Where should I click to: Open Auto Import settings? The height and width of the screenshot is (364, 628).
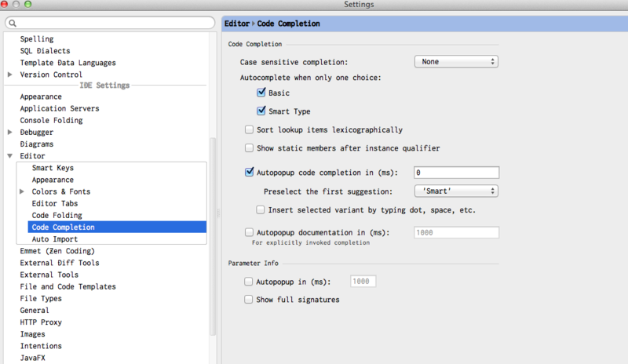coord(55,239)
